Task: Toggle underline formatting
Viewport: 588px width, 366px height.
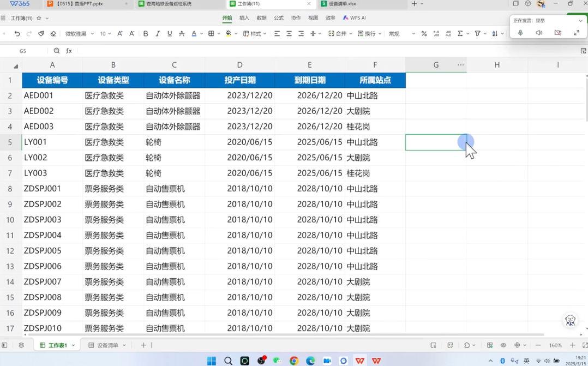Action: click(x=170, y=34)
